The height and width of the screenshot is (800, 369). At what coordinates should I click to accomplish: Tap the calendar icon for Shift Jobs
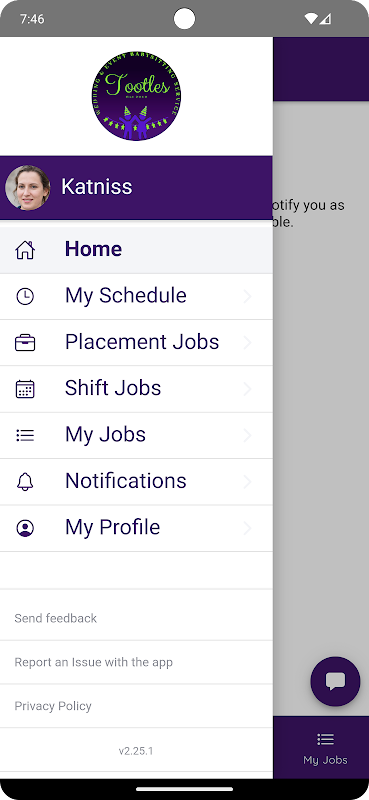point(25,389)
